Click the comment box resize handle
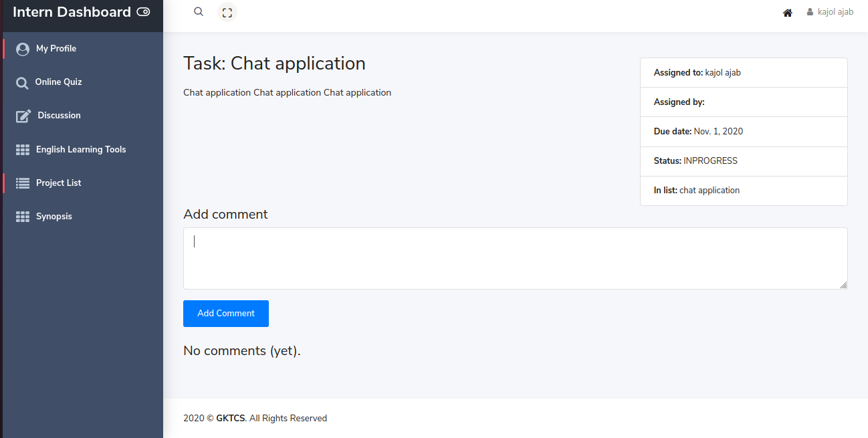 pos(843,285)
